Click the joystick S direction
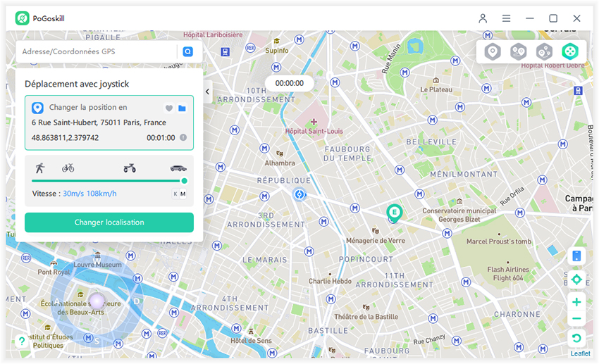Image resolution: width=599 pixels, height=364 pixels. click(97, 341)
